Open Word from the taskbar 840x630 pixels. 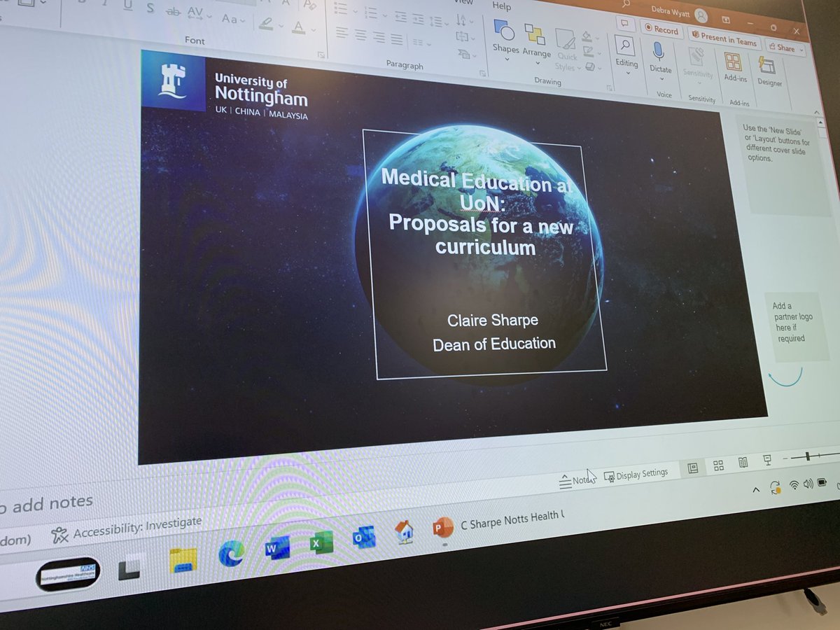pyautogui.click(x=277, y=548)
